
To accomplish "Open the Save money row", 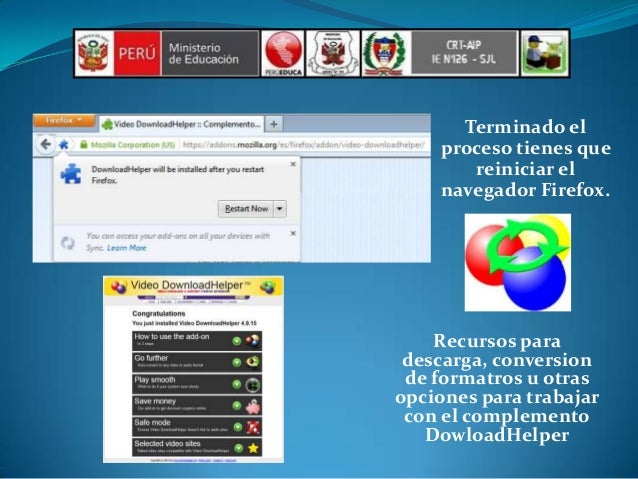I will [x=197, y=405].
